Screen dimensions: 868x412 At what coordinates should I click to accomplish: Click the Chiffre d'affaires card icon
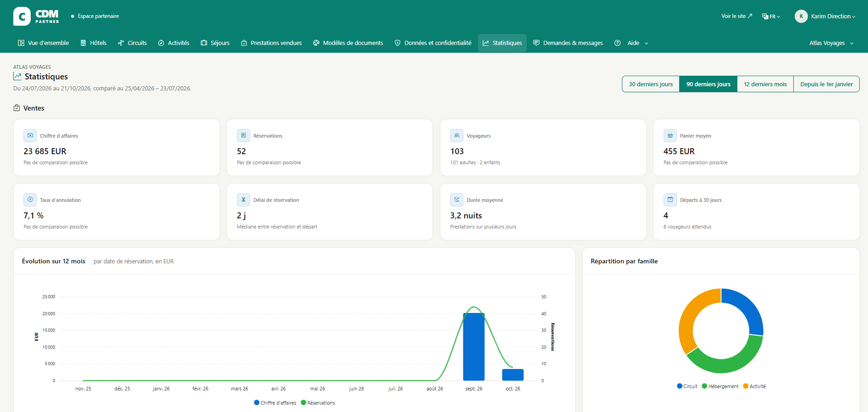[30, 135]
